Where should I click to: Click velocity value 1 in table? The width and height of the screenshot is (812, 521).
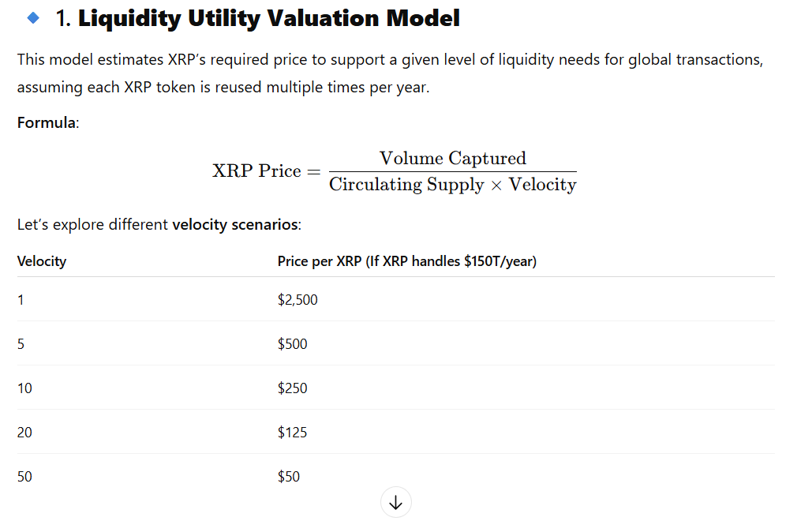coord(21,300)
